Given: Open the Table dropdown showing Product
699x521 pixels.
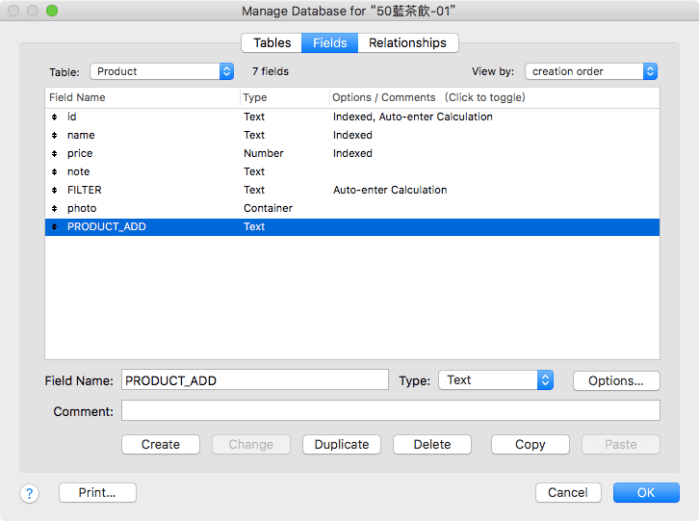Looking at the screenshot, I should (161, 71).
